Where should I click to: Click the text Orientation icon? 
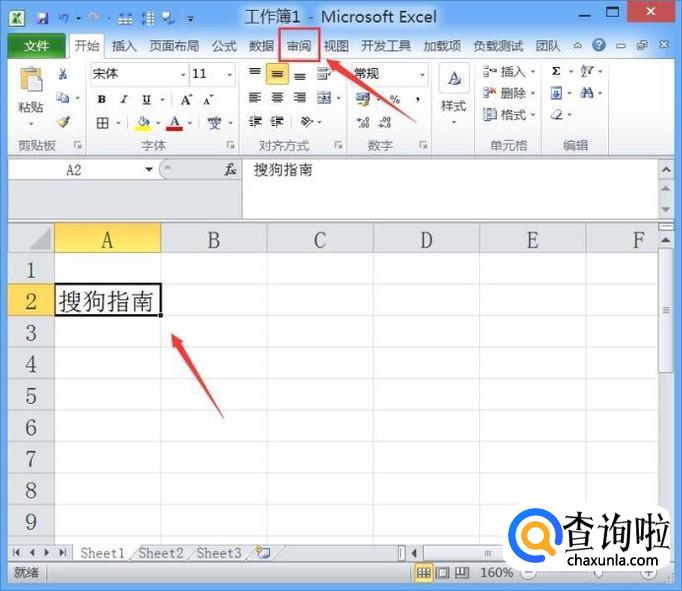(x=307, y=121)
